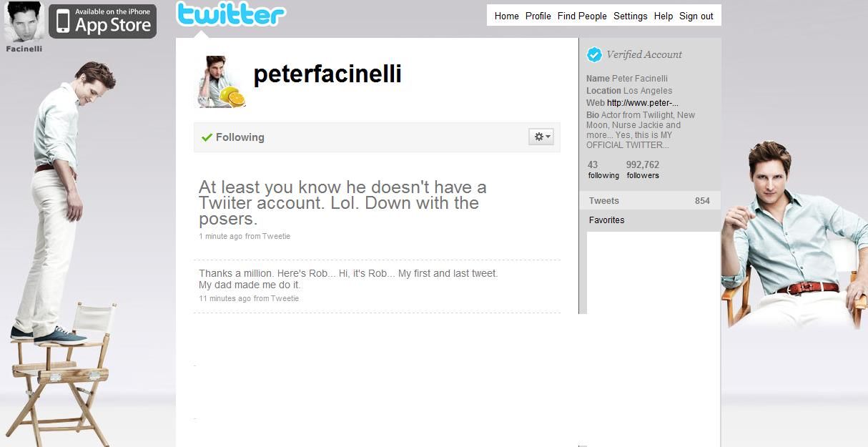Click the Facinelli thumbnail in corner
Image resolution: width=868 pixels, height=447 pixels.
(x=24, y=21)
